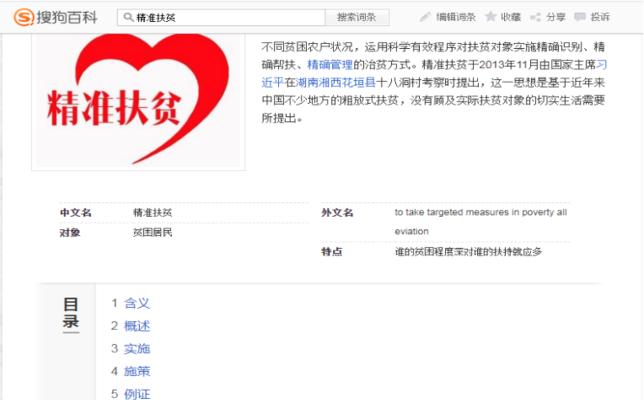Follow the 湖南湘西花垣县 hyperlink
The height and width of the screenshot is (400, 644).
coord(336,83)
